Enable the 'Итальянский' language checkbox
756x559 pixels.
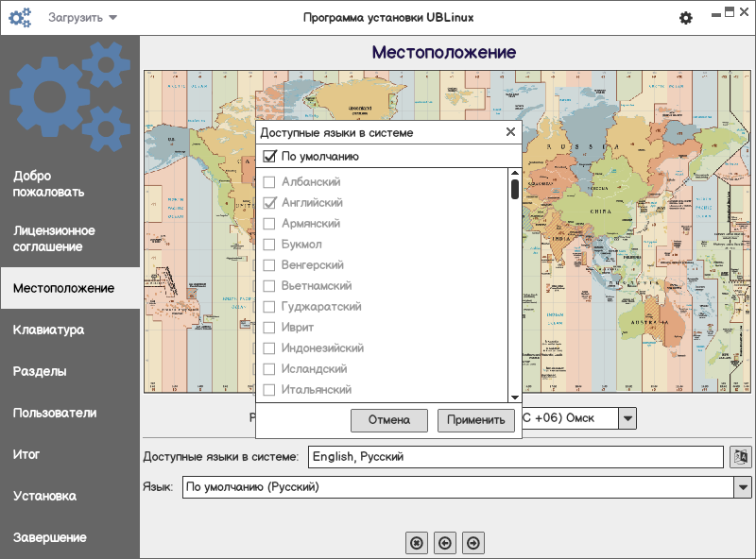[269, 390]
